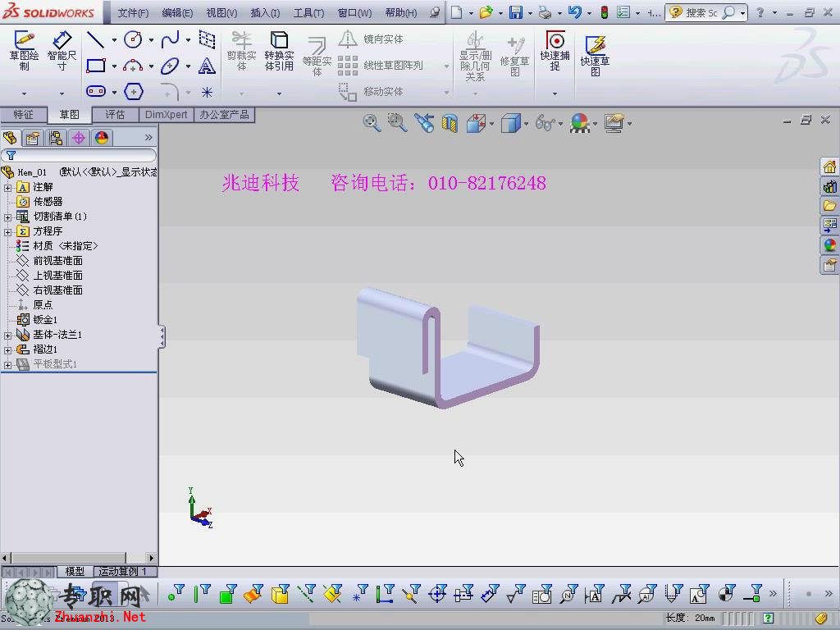Open Appearances icon in right task pane
This screenshot has width=840, height=630.
click(x=829, y=245)
